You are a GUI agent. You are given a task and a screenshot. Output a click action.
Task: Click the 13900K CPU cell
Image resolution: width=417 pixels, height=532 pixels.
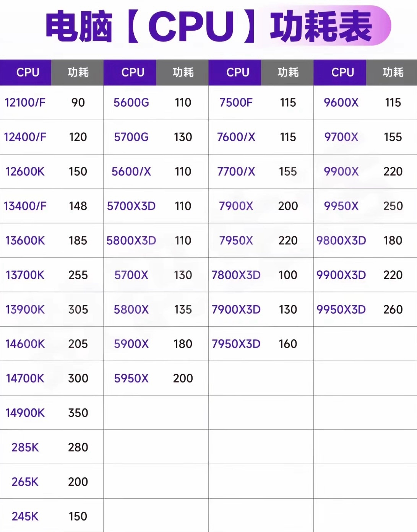[25, 309]
